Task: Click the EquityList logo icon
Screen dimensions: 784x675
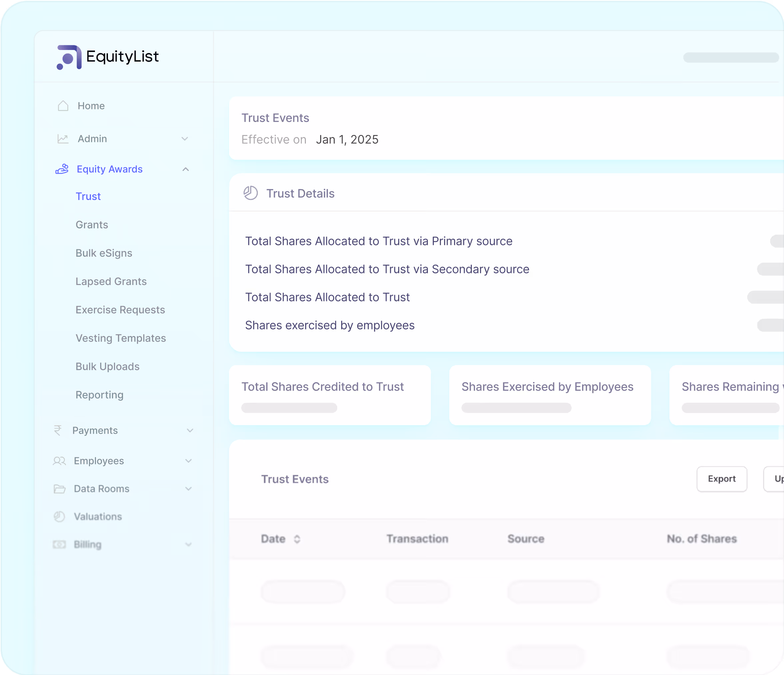Action: click(x=69, y=57)
